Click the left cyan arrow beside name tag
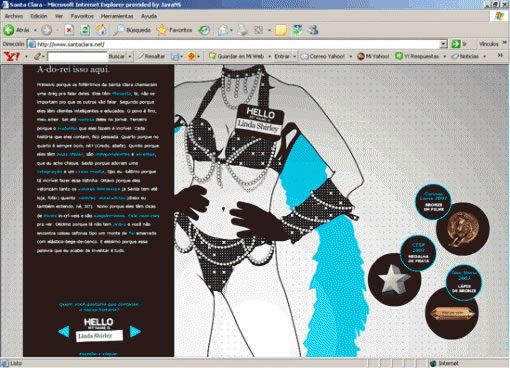 [x=63, y=331]
